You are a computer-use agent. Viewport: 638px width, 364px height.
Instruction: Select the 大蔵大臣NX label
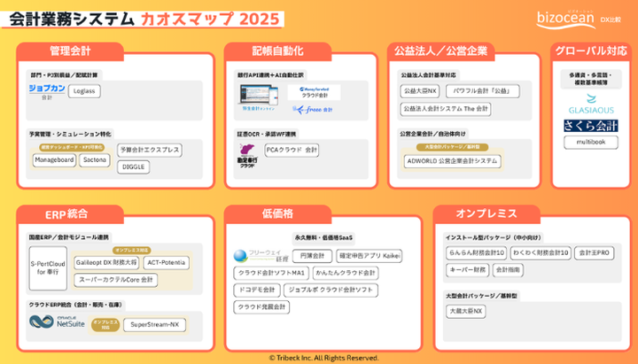465,312
